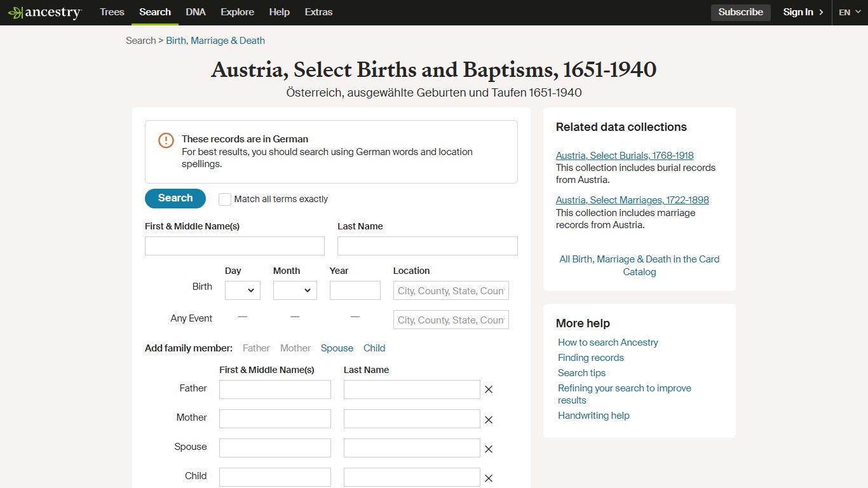Focus the Father last name field

412,390
